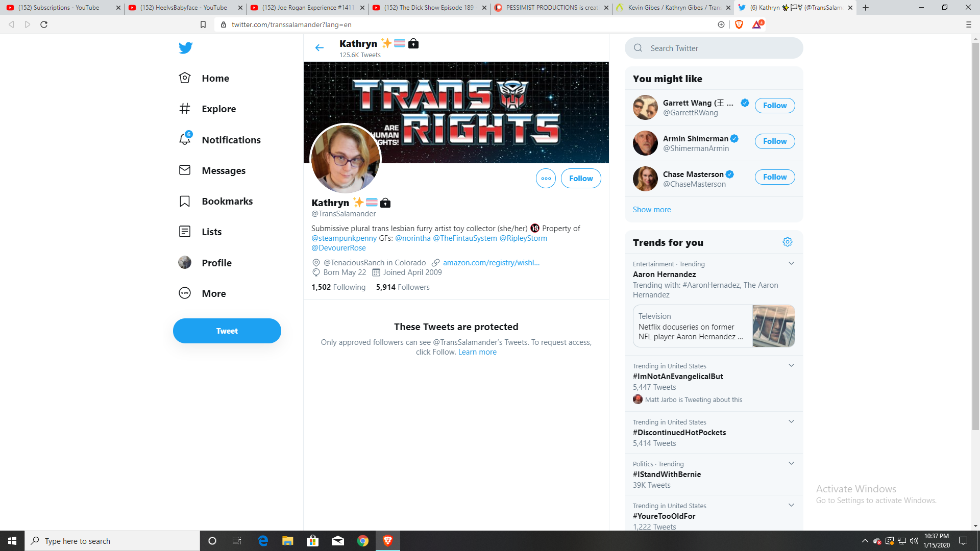980x551 pixels.
Task: Click the Brave shields icon
Action: (x=739, y=24)
